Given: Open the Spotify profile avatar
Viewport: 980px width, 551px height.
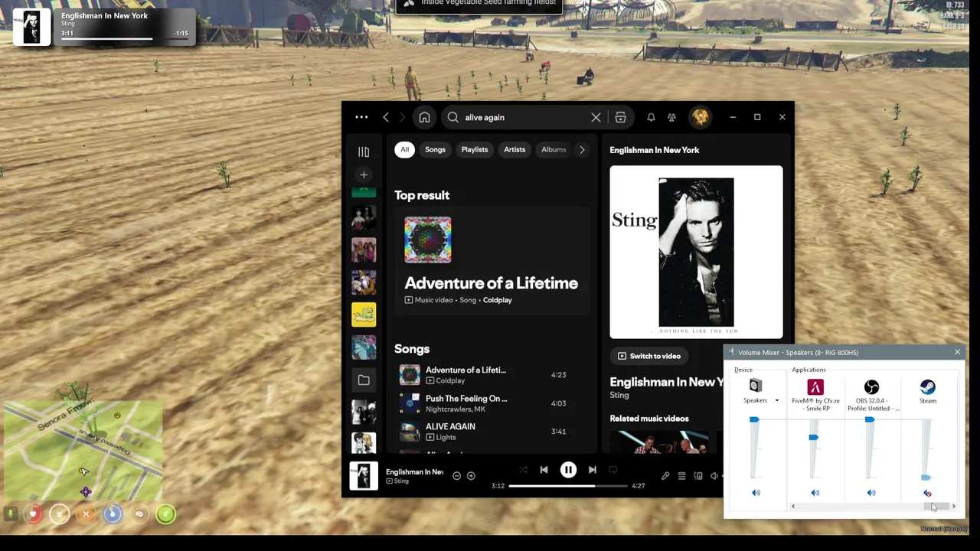Looking at the screenshot, I should pyautogui.click(x=700, y=117).
